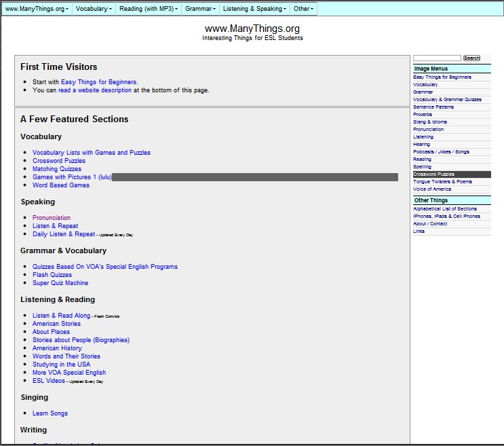Open the Pronunciation link under Speaking
The height and width of the screenshot is (446, 504).
tap(52, 218)
